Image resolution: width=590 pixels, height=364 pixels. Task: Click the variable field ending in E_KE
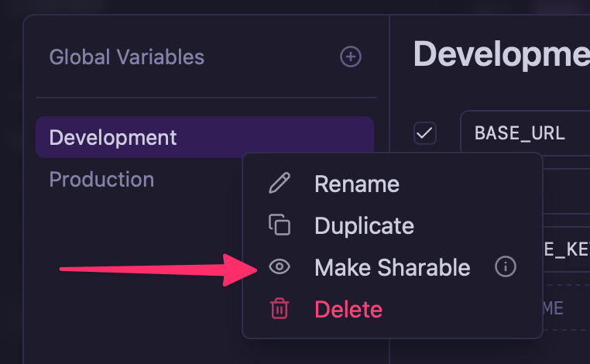[x=566, y=247]
